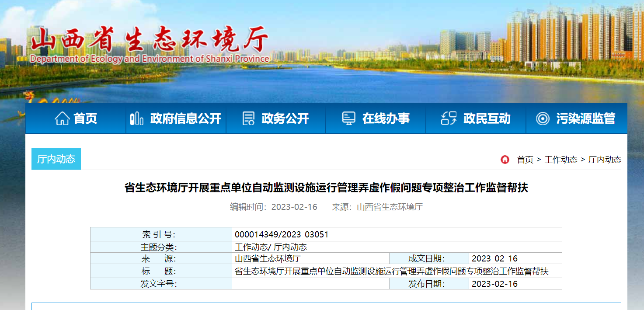Click the index number 000014349/2023-03051
The height and width of the screenshot is (310, 644).
pyautogui.click(x=282, y=234)
